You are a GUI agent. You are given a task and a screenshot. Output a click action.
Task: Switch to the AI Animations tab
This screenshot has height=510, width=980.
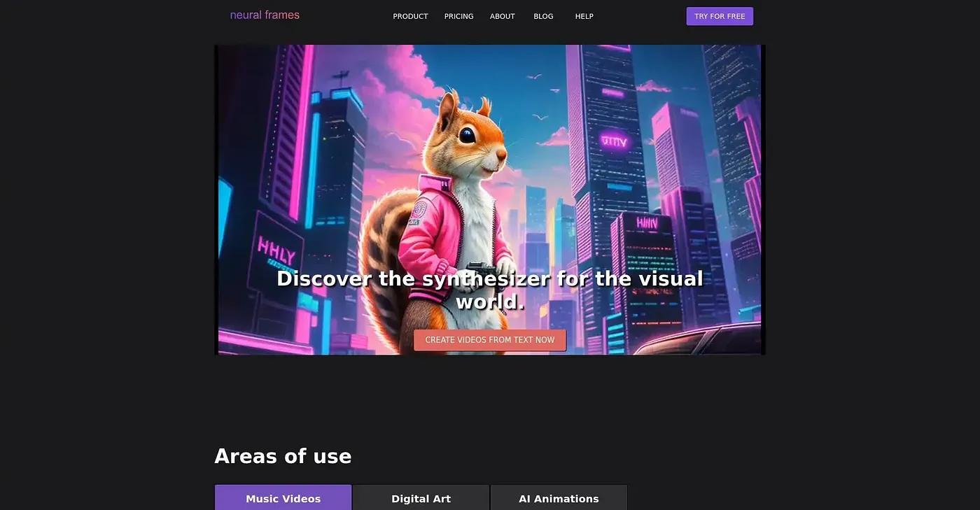click(x=559, y=498)
